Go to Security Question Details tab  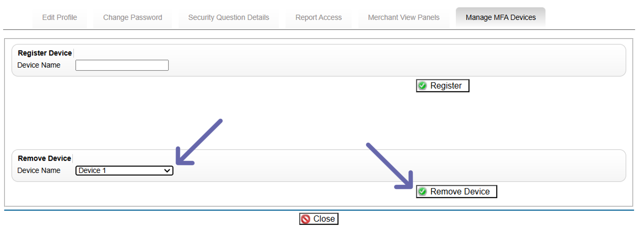[x=228, y=18]
